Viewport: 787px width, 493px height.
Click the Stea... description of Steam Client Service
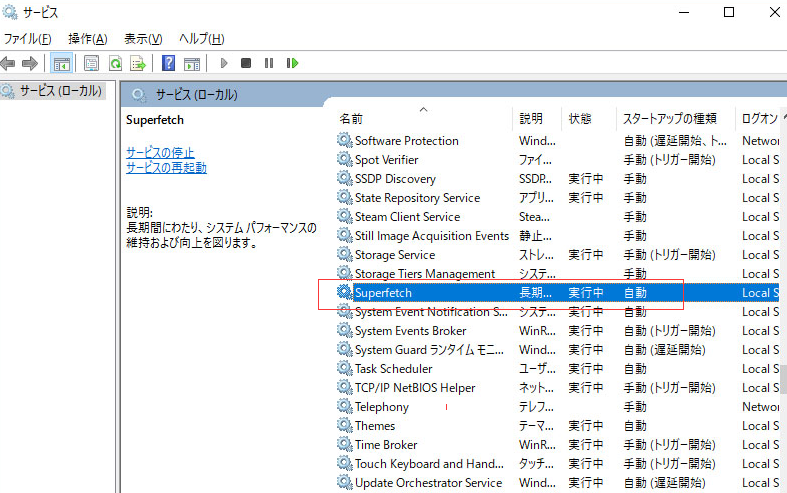point(534,216)
